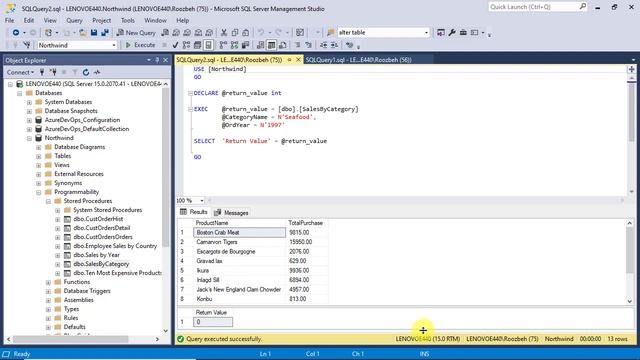Toggle auto-hide pin on Object Explorer
640x360 pixels.
pyautogui.click(x=157, y=60)
